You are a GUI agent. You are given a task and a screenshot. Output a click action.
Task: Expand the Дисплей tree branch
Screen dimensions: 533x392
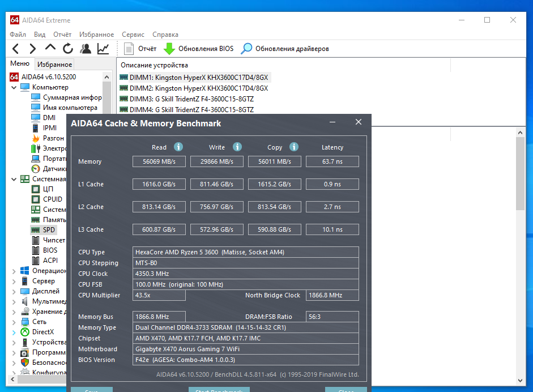coord(14,291)
